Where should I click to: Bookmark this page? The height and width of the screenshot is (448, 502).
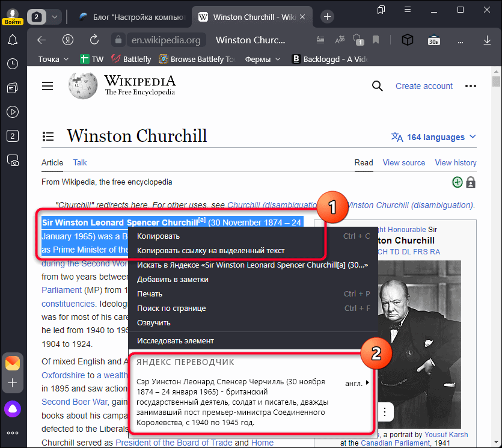coord(376,40)
